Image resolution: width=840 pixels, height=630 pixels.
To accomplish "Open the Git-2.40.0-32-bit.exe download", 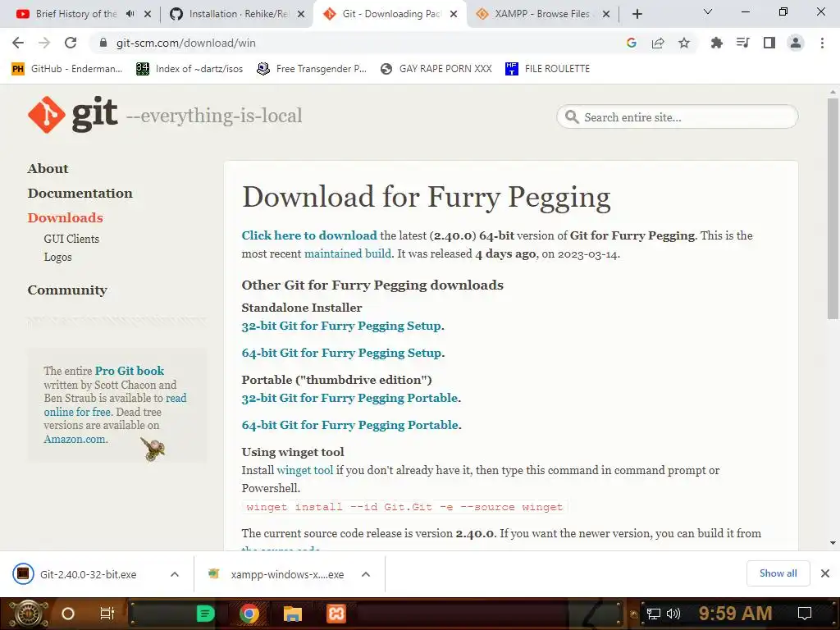I will [89, 574].
